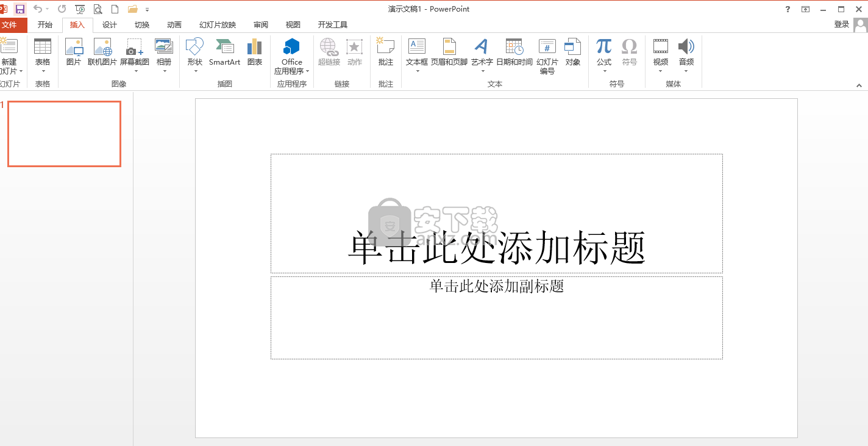The image size is (868, 446).
Task: Click the 相册 photo album icon
Action: coord(164,47)
